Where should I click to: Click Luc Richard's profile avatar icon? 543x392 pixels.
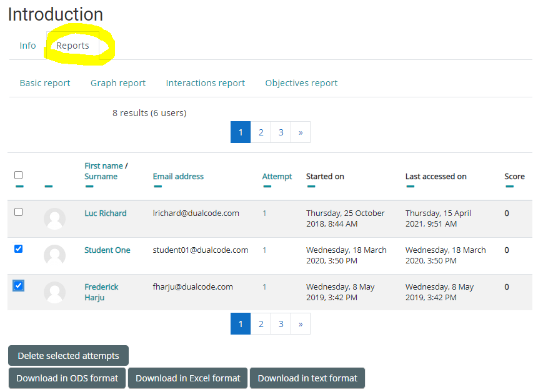pyautogui.click(x=55, y=218)
